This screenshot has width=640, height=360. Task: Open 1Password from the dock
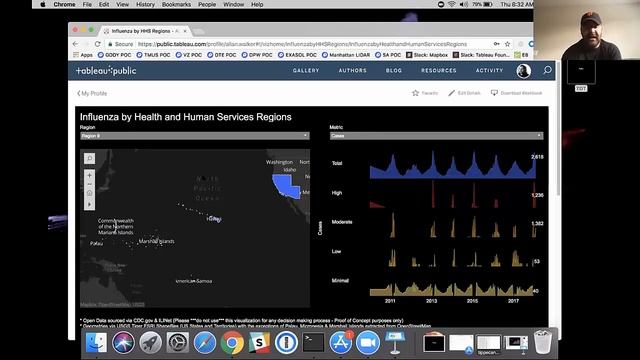(286, 342)
